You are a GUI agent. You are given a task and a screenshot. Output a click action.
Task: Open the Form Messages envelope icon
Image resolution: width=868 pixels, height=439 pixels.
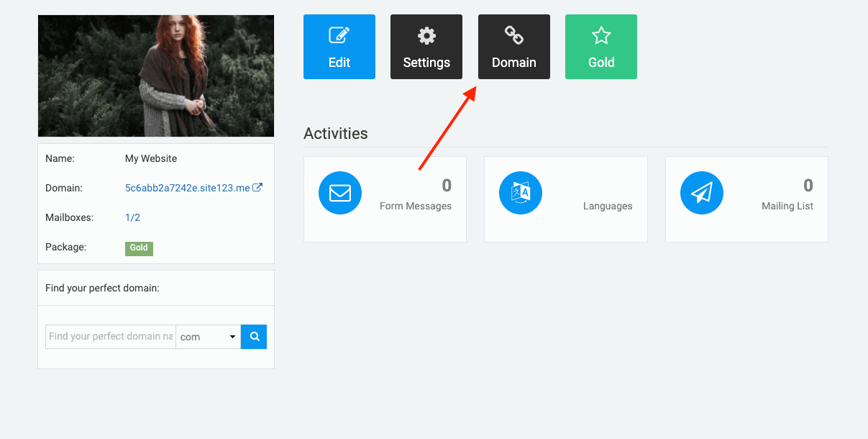(x=340, y=193)
